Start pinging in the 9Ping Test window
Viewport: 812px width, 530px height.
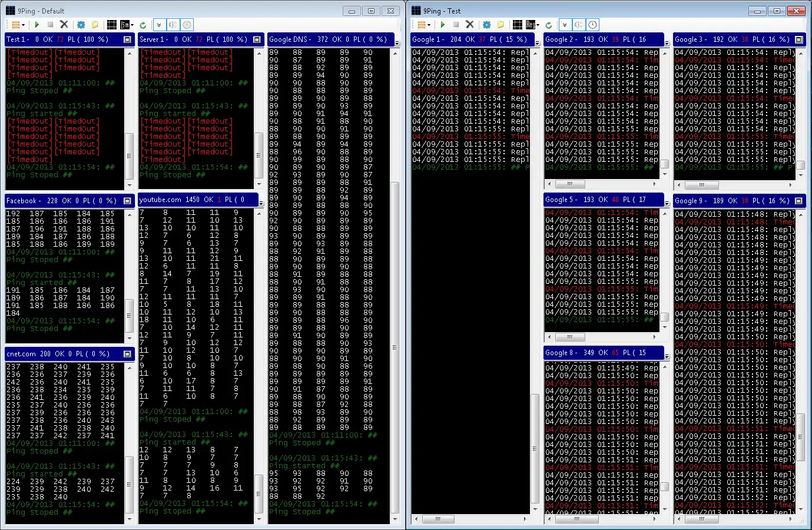point(442,25)
